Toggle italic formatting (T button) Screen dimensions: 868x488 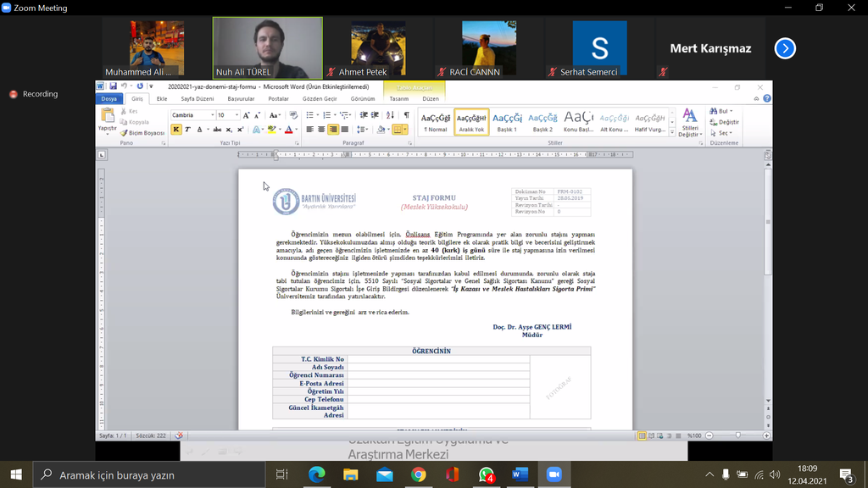coord(187,130)
